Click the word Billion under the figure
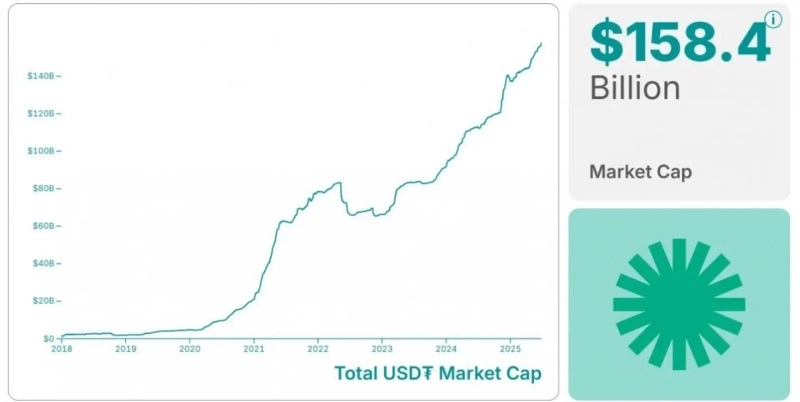800x402 pixels. pos(634,87)
